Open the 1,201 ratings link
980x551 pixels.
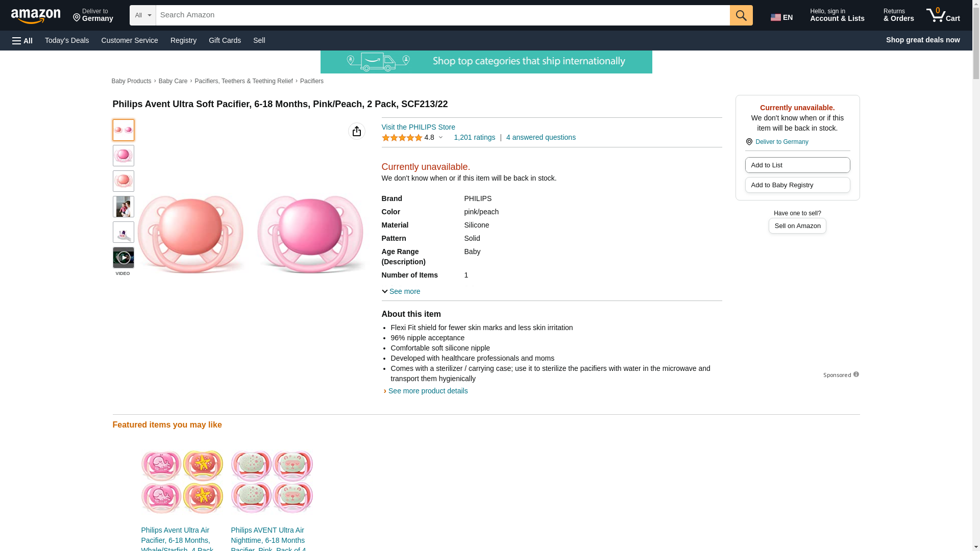point(474,137)
